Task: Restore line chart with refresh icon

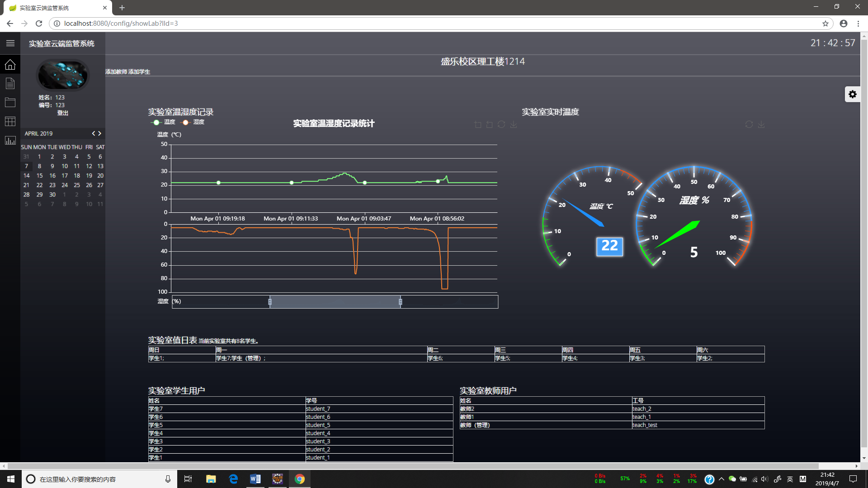Action: tap(501, 125)
